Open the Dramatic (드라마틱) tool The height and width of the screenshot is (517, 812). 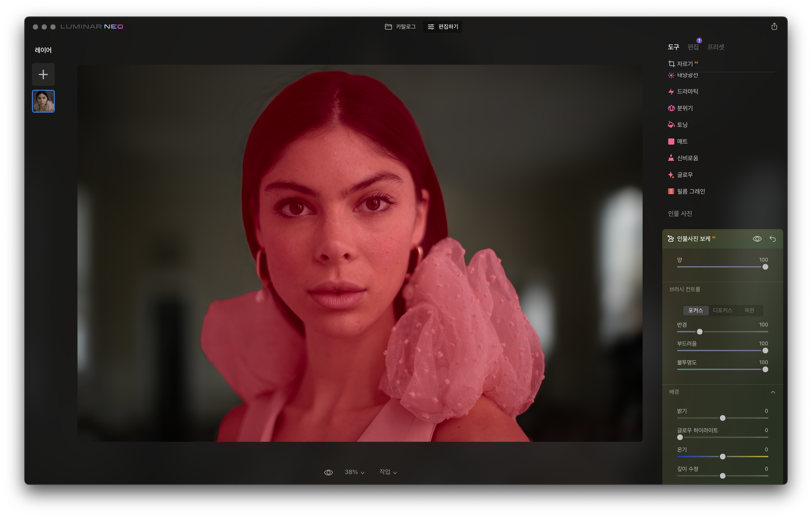tap(687, 91)
